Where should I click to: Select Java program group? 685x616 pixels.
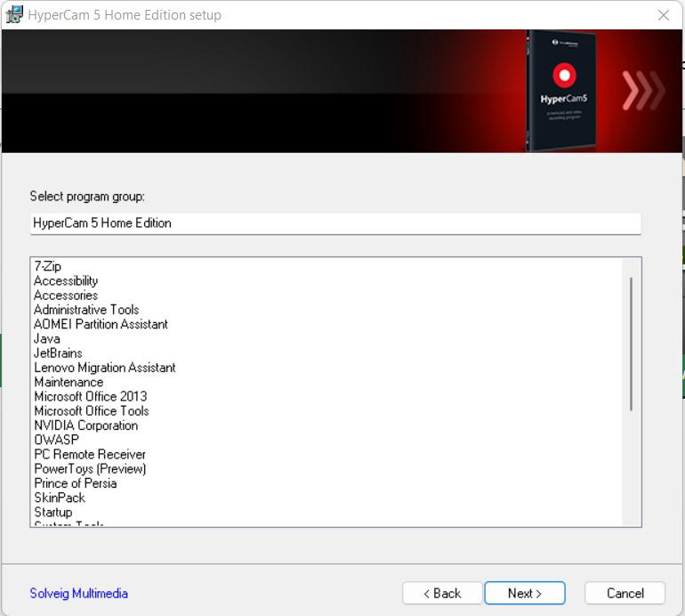47,338
